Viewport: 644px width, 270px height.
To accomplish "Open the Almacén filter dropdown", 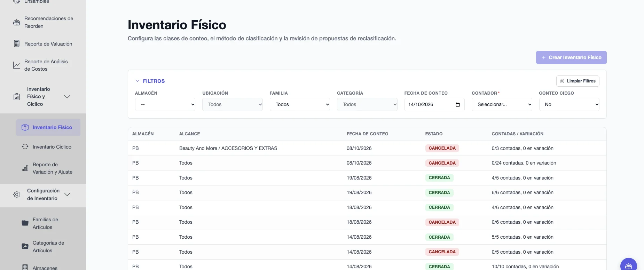I will 165,104.
